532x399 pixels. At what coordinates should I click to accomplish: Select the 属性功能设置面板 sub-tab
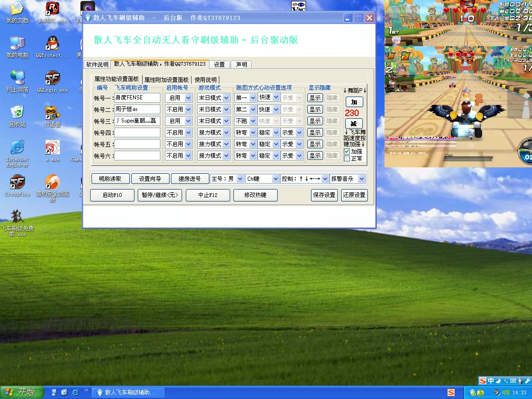coord(116,79)
